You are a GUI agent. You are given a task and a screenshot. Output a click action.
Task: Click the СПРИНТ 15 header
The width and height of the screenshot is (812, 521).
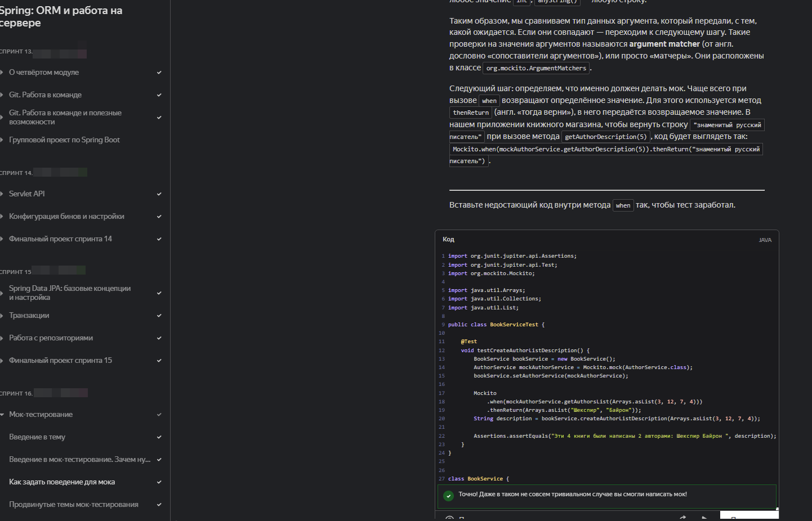[16, 272]
